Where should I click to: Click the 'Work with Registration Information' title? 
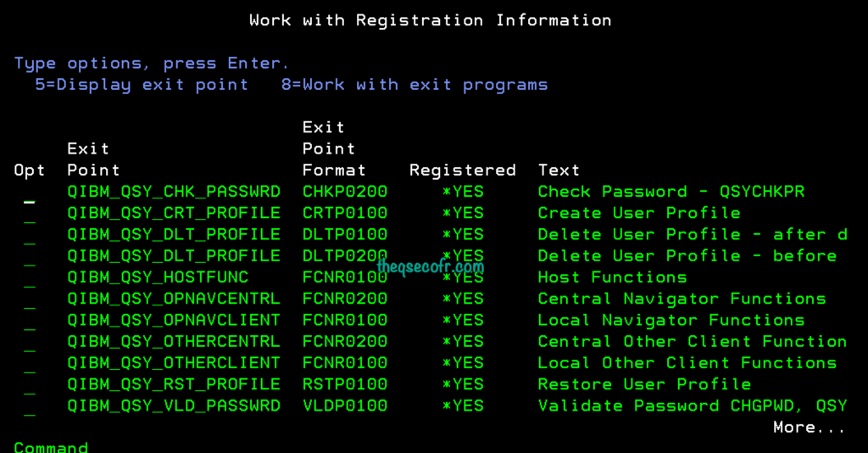pos(431,20)
